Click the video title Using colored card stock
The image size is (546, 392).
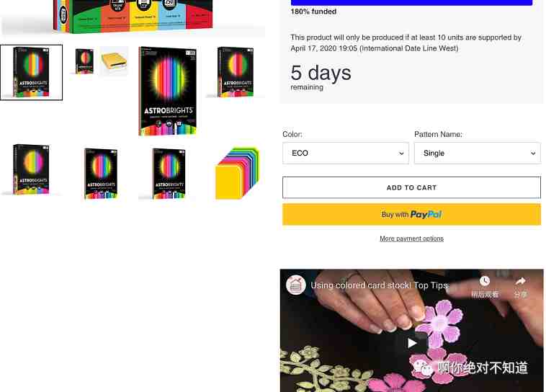[x=379, y=285]
